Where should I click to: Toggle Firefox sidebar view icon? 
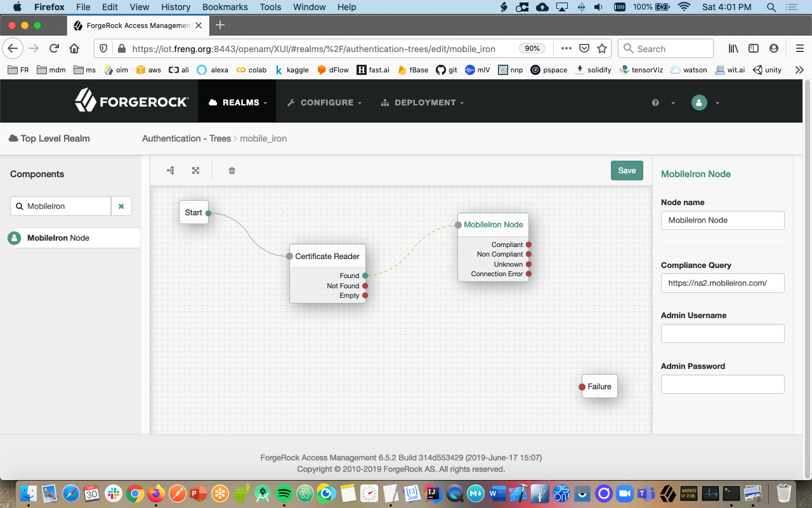pyautogui.click(x=754, y=48)
